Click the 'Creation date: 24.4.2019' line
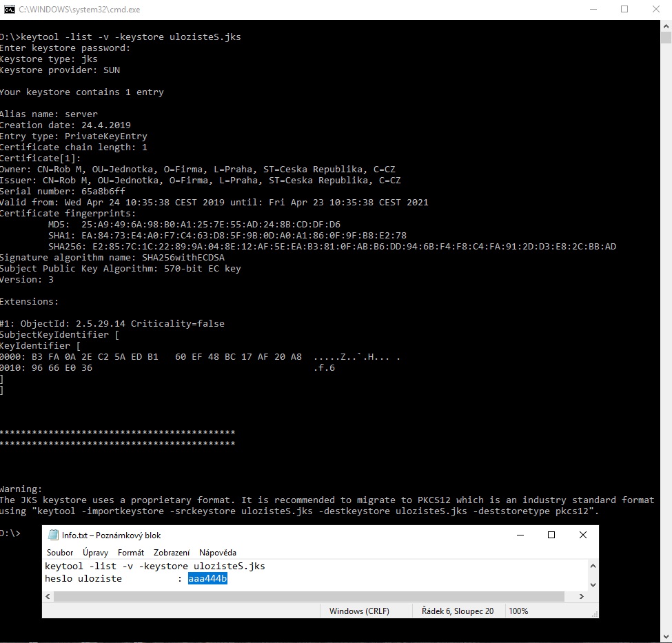672x643 pixels. tap(65, 125)
